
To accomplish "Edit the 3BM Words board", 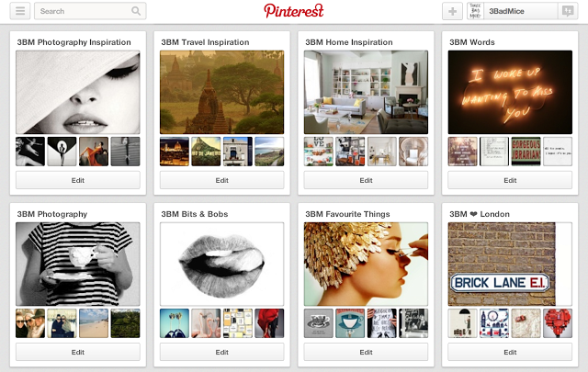I will point(510,180).
